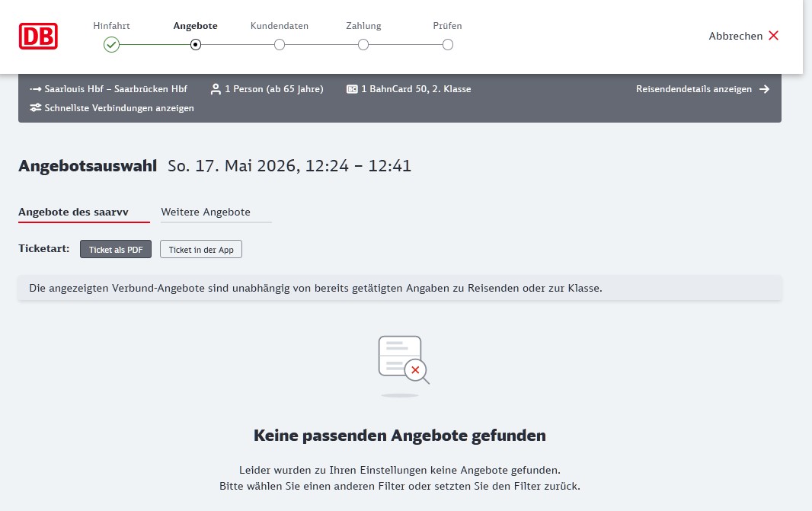Expand Reisendendetails anzeigen

click(693, 89)
